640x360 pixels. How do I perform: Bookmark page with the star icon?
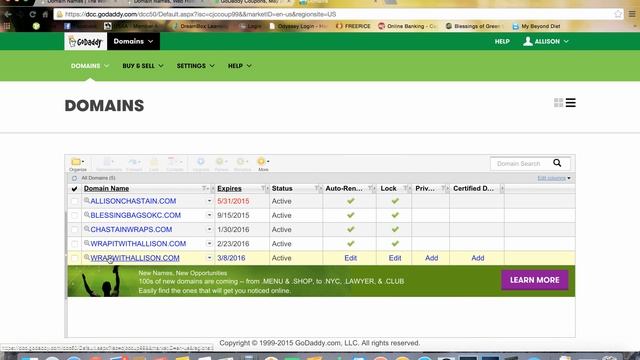618,14
